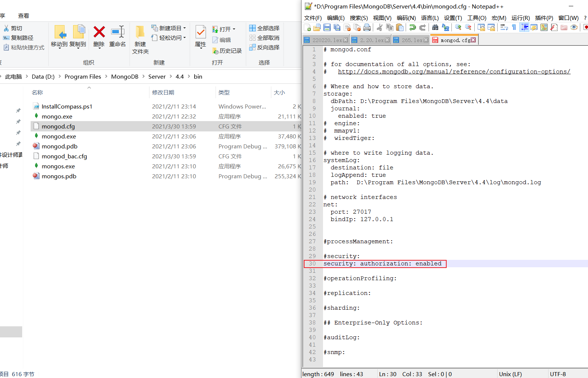Select the mongod_bac.cfg file in Explorer
The height and width of the screenshot is (378, 588).
[64, 156]
